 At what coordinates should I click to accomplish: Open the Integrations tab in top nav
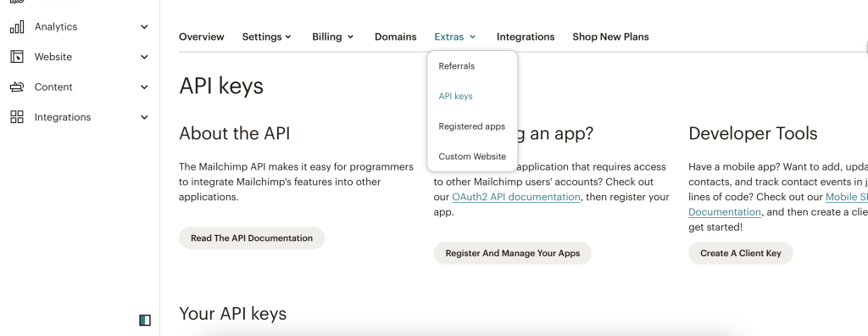tap(526, 36)
